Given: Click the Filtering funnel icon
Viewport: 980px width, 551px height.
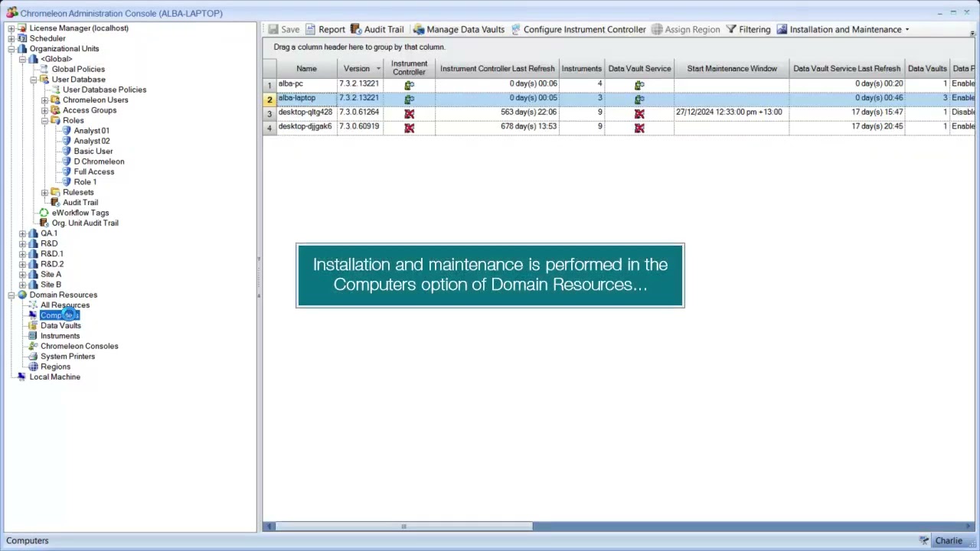Looking at the screenshot, I should (731, 30).
